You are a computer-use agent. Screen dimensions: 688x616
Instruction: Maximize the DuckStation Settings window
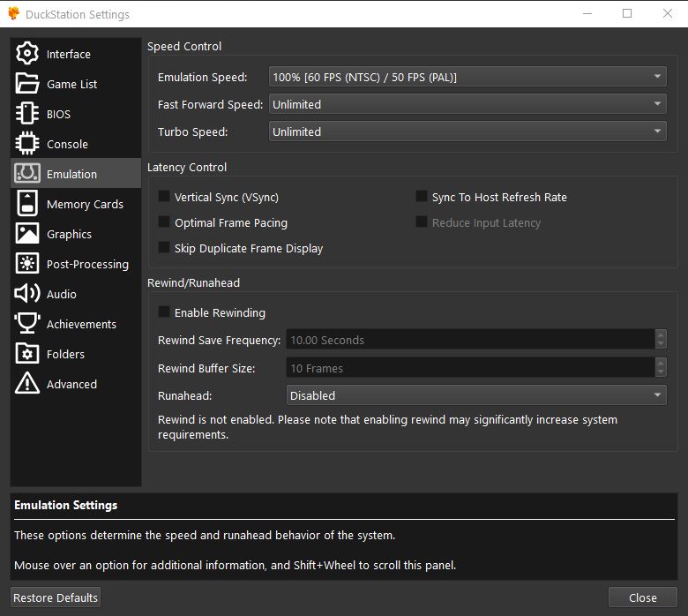(x=627, y=13)
